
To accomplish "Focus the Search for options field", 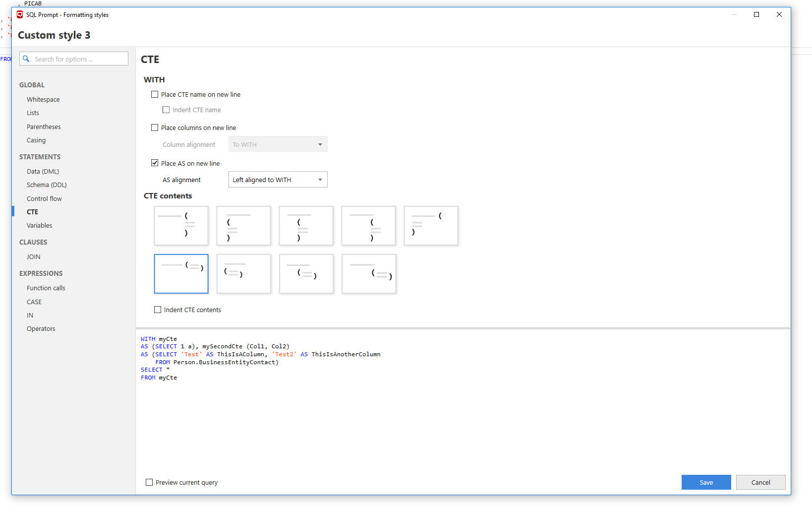I will click(79, 59).
